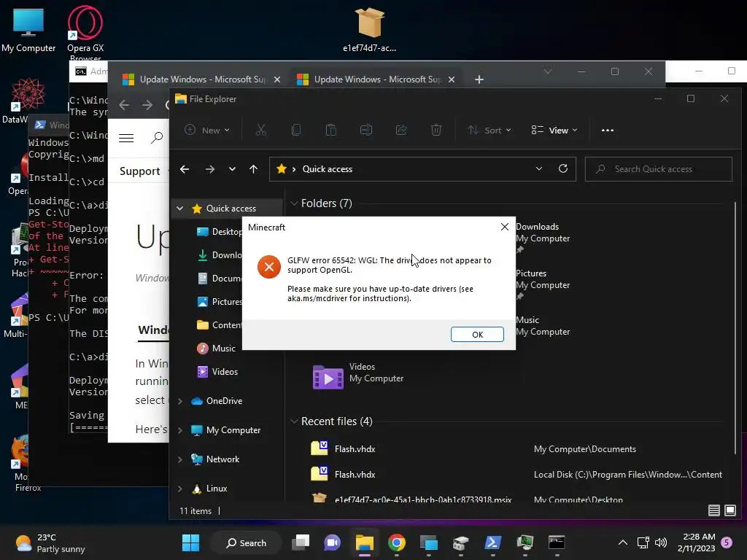The width and height of the screenshot is (747, 560).
Task: Show hidden system tray icons
Action: pyautogui.click(x=622, y=542)
